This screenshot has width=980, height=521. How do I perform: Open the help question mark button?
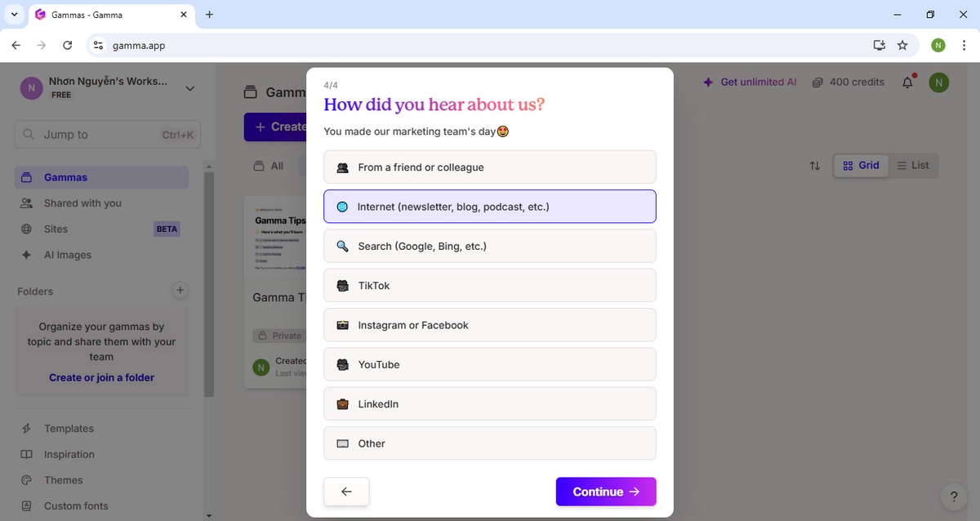[x=954, y=496]
